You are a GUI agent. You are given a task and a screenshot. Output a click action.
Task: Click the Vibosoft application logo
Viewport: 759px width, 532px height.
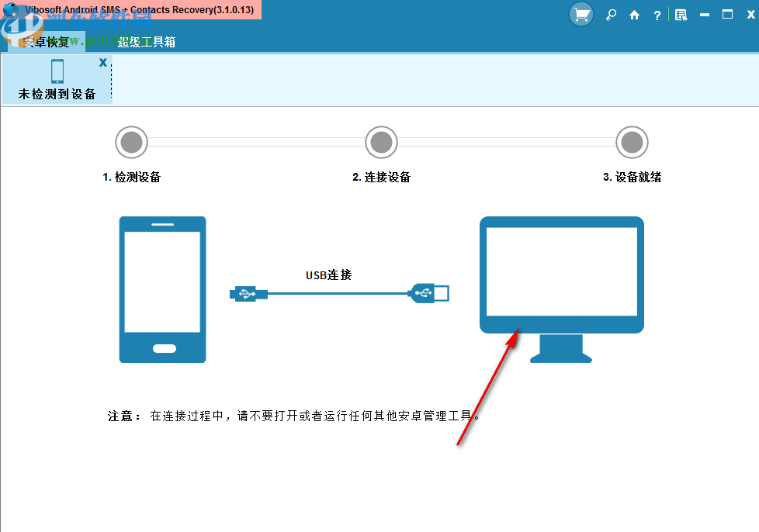[x=11, y=9]
